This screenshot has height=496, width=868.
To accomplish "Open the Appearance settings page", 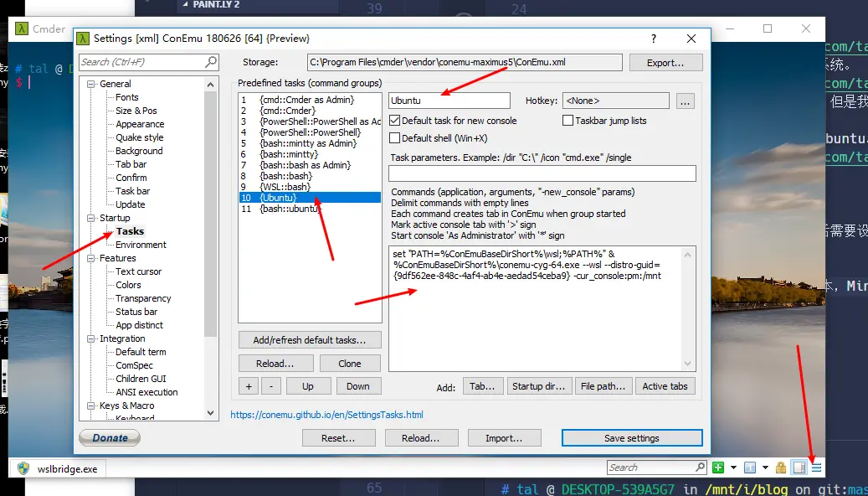I will [x=140, y=124].
